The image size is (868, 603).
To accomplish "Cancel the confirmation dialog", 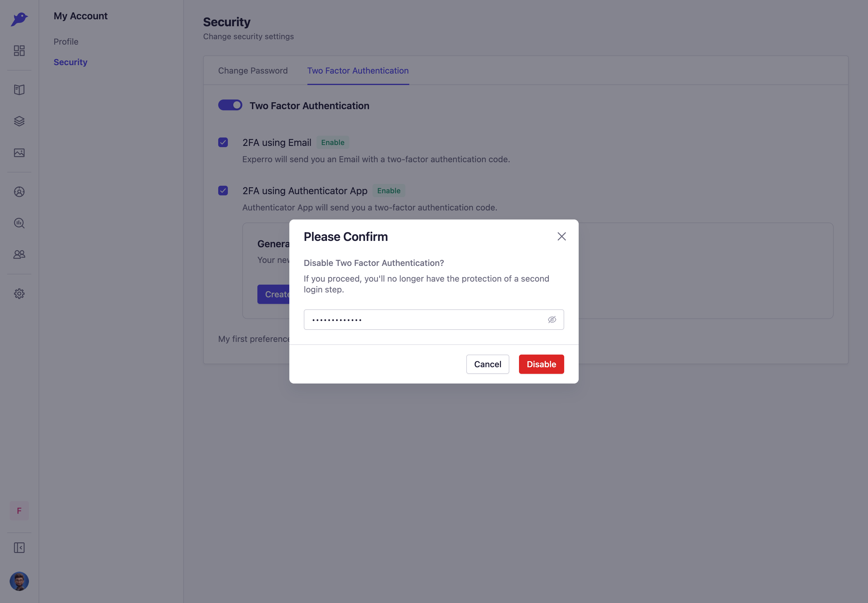I will tap(488, 364).
